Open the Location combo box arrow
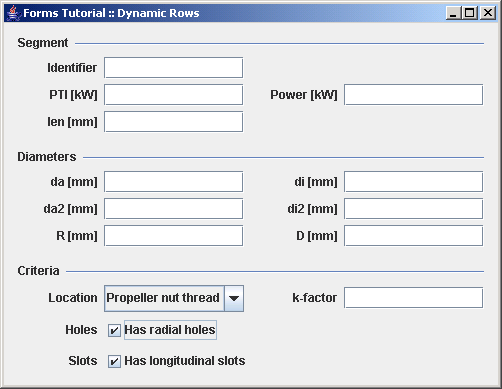502x389 pixels. [x=234, y=298]
